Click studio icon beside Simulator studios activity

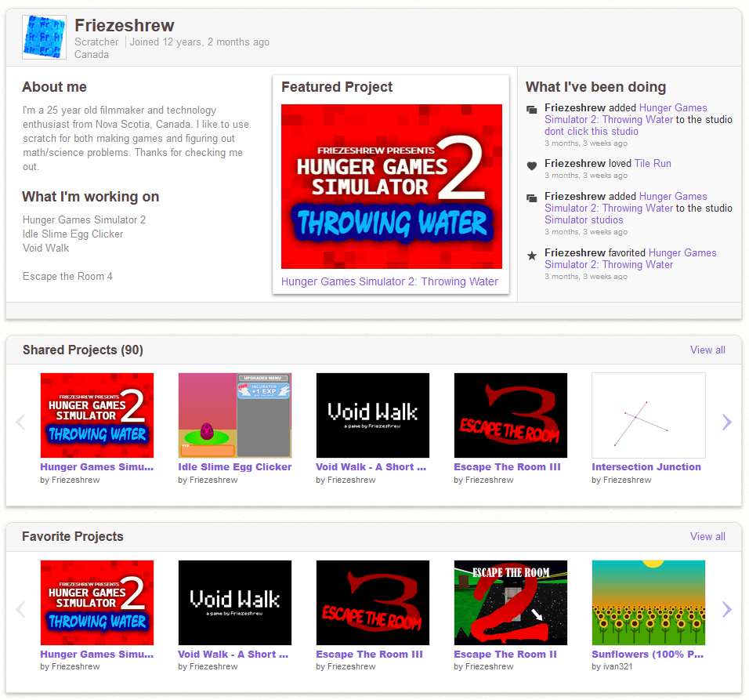(532, 198)
